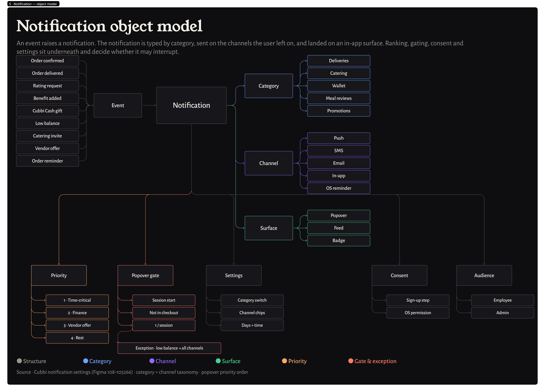Screen dimensions: 545x392
Task: Click the green Surface legend dot
Action: (218, 361)
